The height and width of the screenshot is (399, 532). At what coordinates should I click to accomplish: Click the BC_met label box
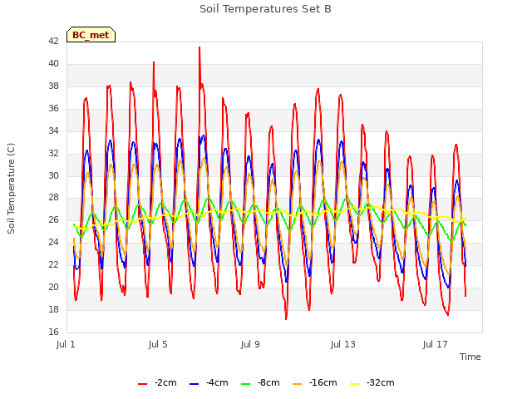click(91, 35)
